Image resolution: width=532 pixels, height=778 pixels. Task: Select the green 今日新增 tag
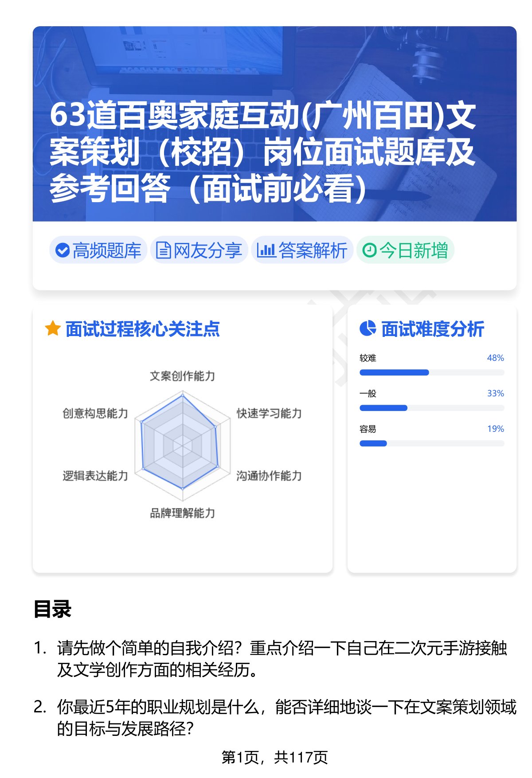(405, 250)
